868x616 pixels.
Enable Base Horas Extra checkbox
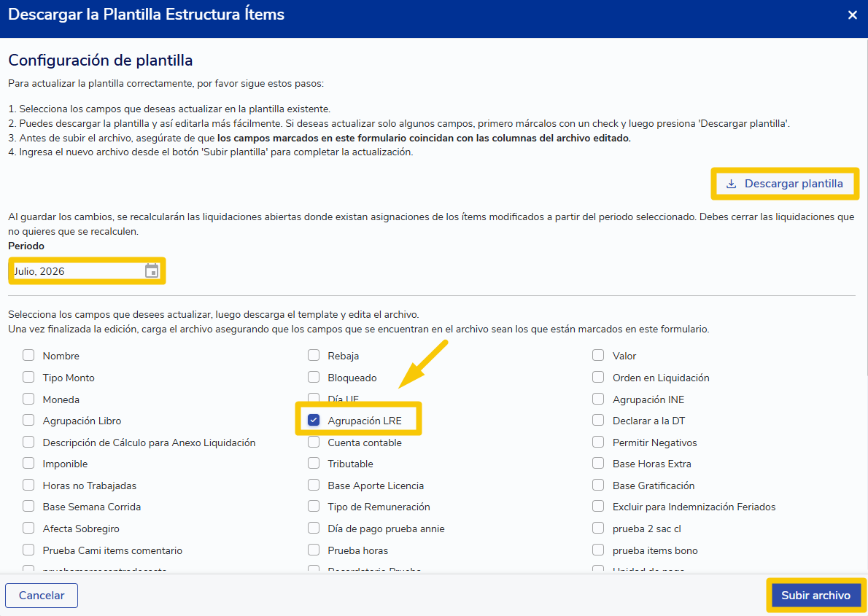tap(598, 463)
